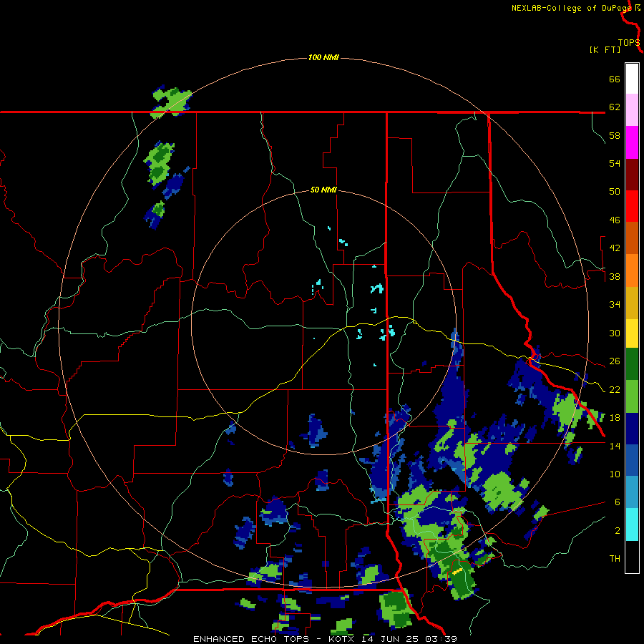644x644 pixels.
Task: Click the "100 NMI" range ring label
Action: pyautogui.click(x=323, y=57)
